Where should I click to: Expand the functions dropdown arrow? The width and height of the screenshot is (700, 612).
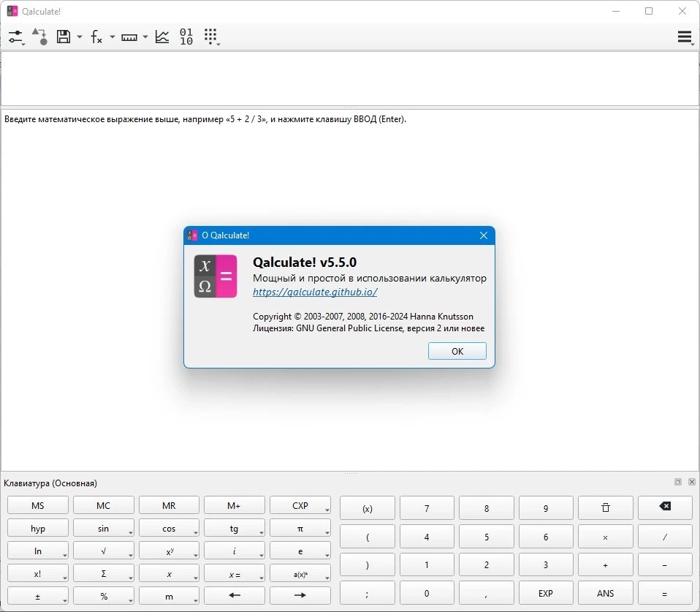click(x=113, y=37)
